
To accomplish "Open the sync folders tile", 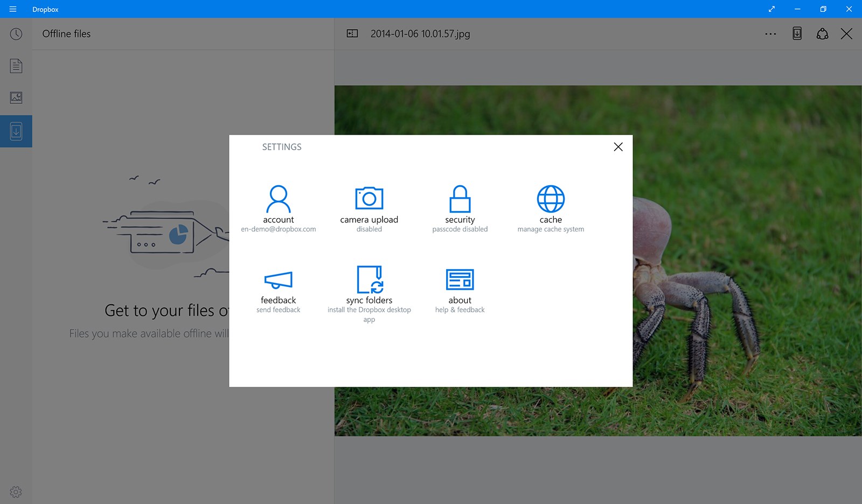I will click(x=369, y=294).
